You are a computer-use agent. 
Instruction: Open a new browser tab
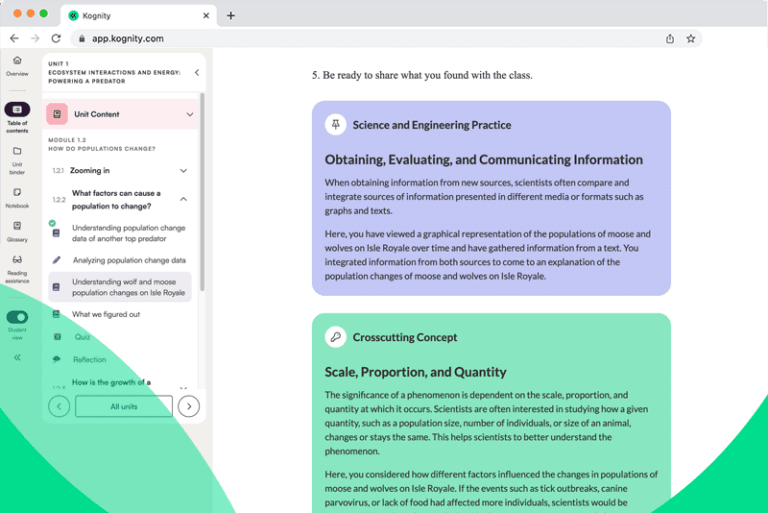[231, 15]
